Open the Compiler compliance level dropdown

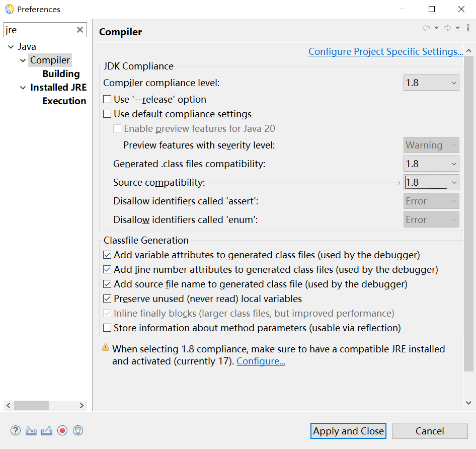click(431, 83)
